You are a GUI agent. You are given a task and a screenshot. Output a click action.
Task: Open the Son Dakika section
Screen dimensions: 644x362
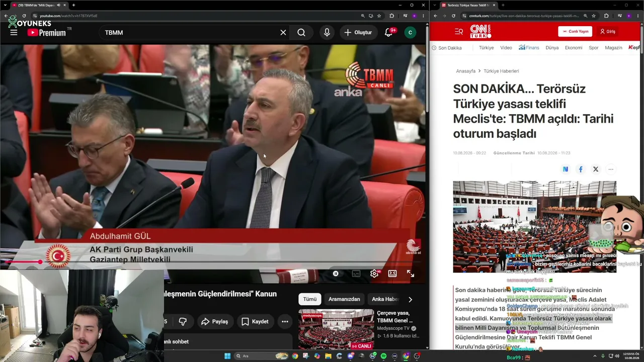[447, 48]
